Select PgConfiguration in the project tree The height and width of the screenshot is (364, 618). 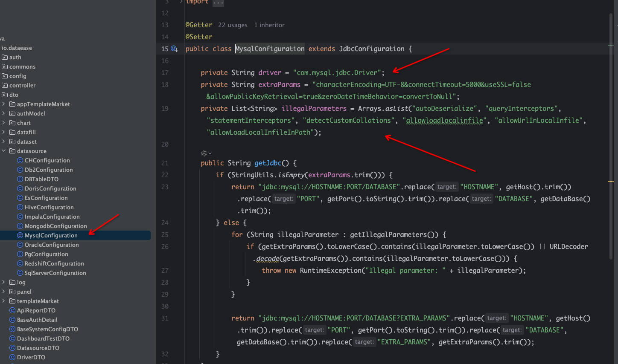pyautogui.click(x=46, y=254)
